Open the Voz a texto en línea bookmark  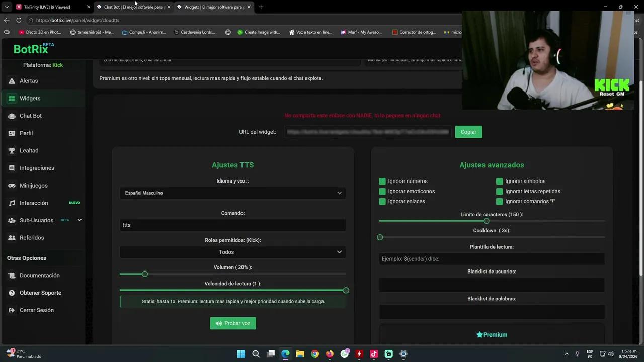[x=310, y=32]
